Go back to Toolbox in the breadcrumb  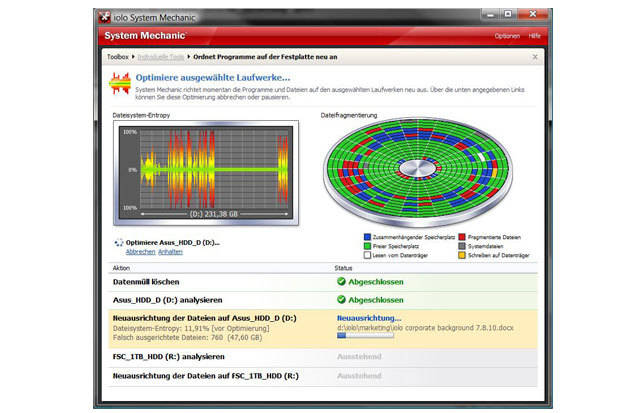(118, 57)
